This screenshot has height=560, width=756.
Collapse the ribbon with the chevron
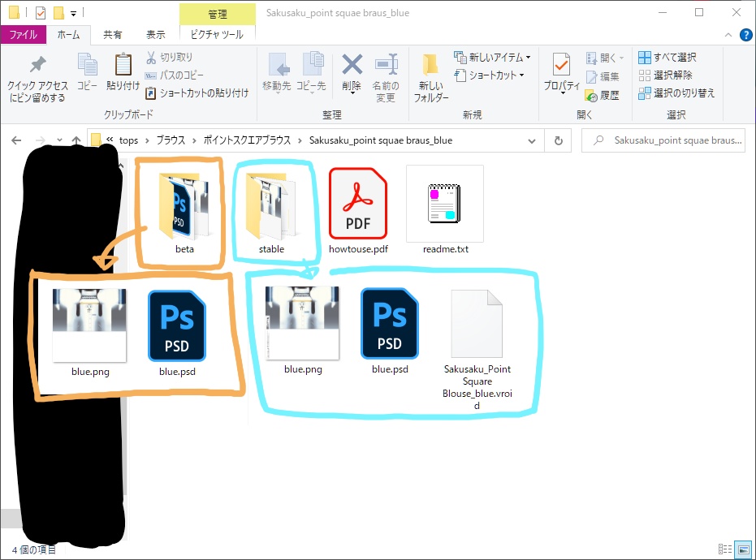point(728,35)
